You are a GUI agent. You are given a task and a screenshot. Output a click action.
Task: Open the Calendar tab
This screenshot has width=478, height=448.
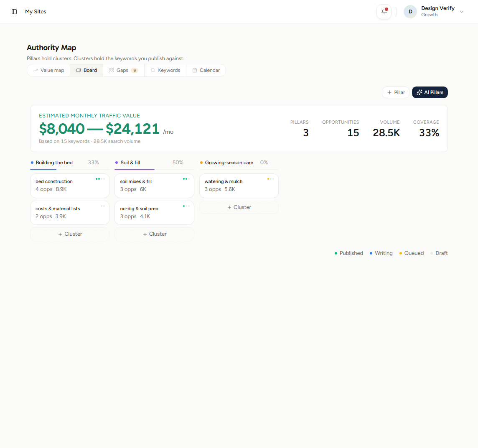coord(206,70)
